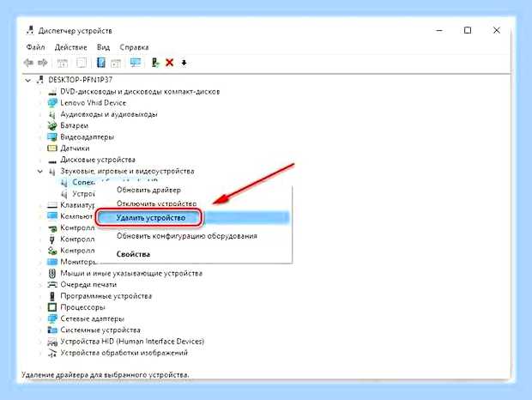This screenshot has height=400, width=532.
Task: Select the Датчики category
Action: (x=75, y=148)
